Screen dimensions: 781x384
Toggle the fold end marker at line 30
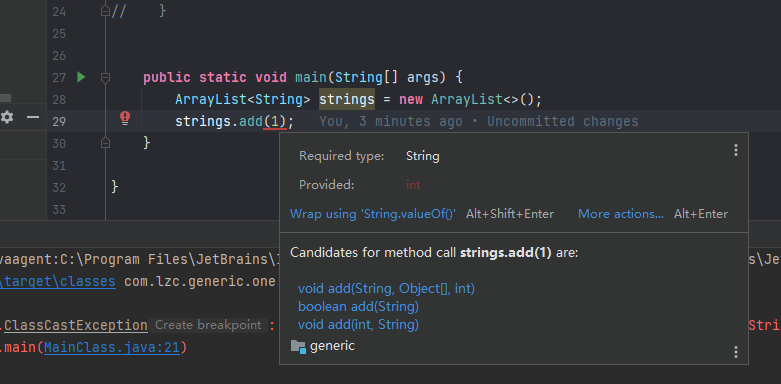[x=105, y=143]
